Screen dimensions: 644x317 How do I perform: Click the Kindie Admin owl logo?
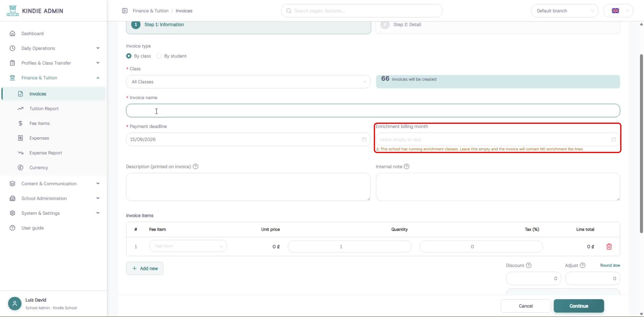[x=12, y=10]
